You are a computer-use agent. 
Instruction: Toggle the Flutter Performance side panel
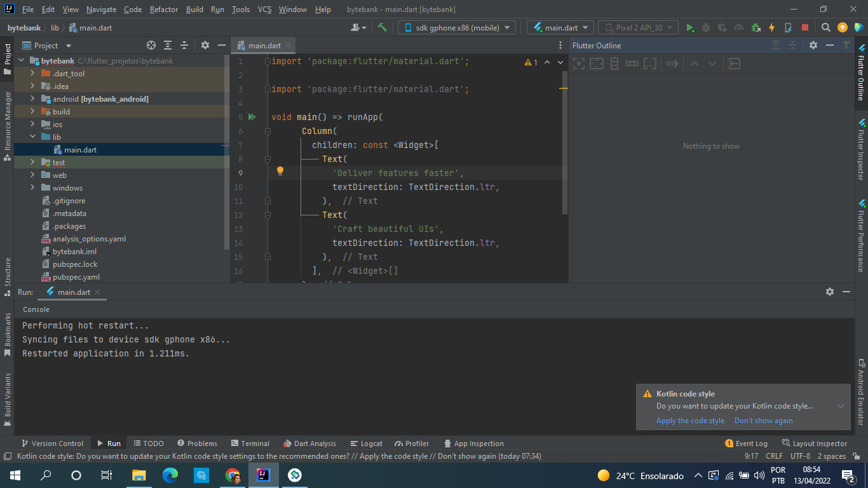coord(861,235)
